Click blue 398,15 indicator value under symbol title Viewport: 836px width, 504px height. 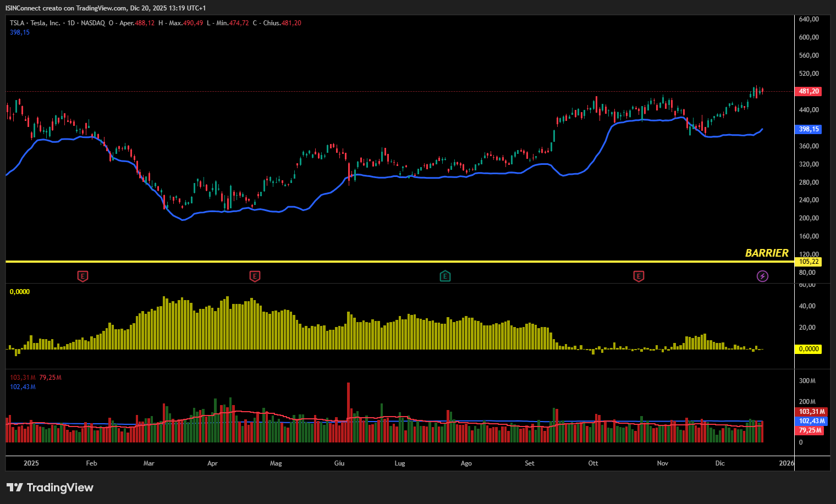(x=20, y=32)
